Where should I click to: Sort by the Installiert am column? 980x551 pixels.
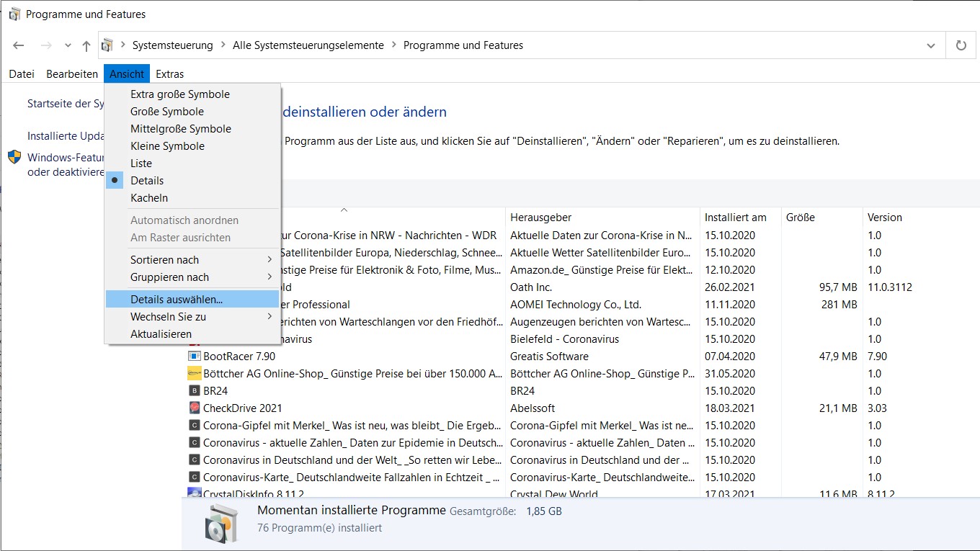point(741,218)
